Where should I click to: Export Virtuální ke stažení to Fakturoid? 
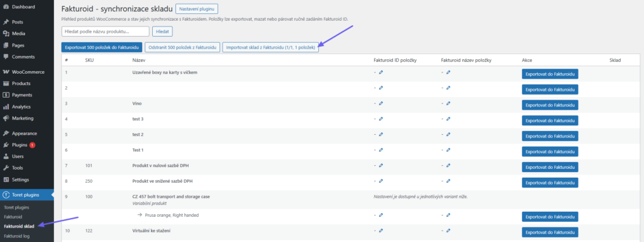(x=550, y=232)
